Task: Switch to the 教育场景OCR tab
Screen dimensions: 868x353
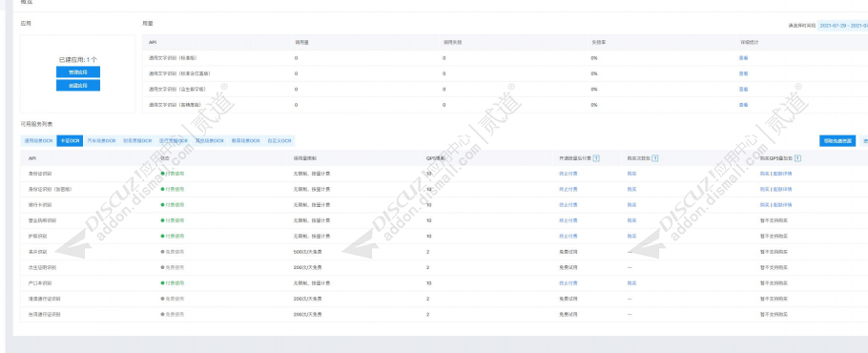Action: click(x=245, y=140)
